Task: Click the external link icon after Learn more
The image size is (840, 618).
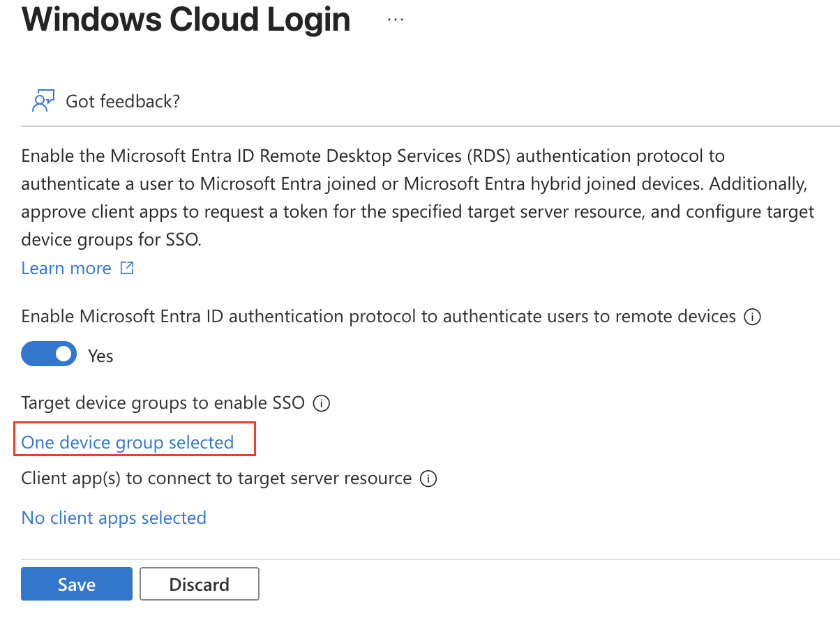Action: pyautogui.click(x=127, y=268)
